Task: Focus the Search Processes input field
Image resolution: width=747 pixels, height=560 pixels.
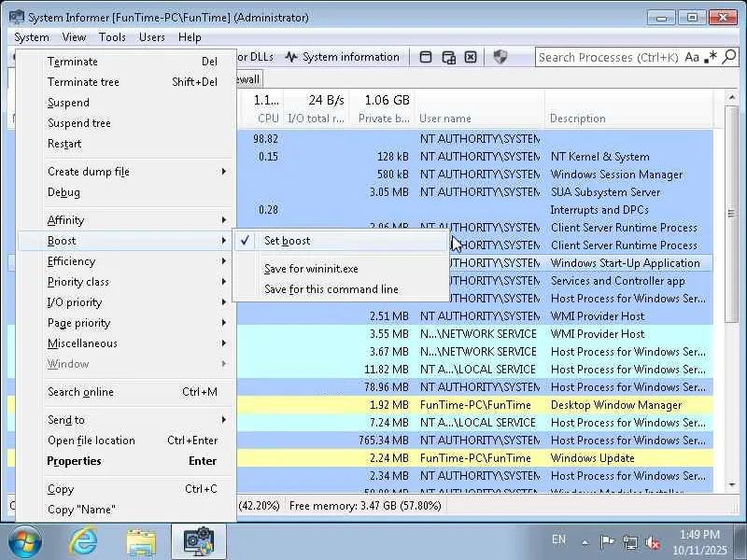Action: coord(609,57)
